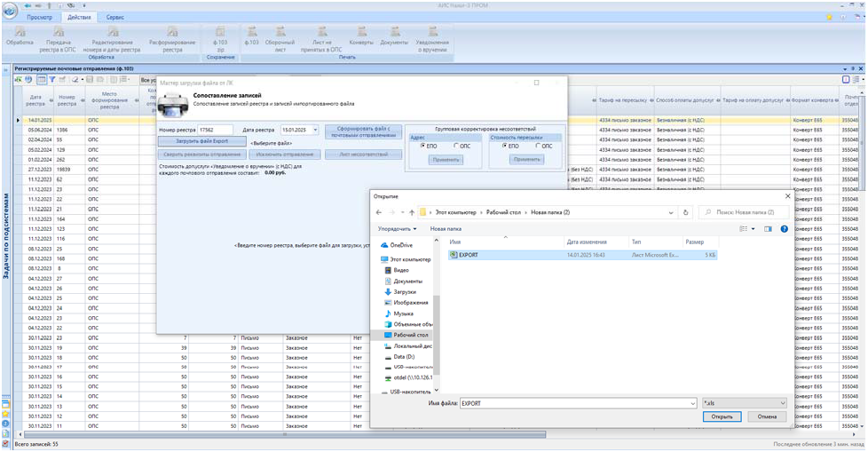Switch to the Просмотр ribbon tab
The width and height of the screenshot is (868, 452).
click(40, 17)
